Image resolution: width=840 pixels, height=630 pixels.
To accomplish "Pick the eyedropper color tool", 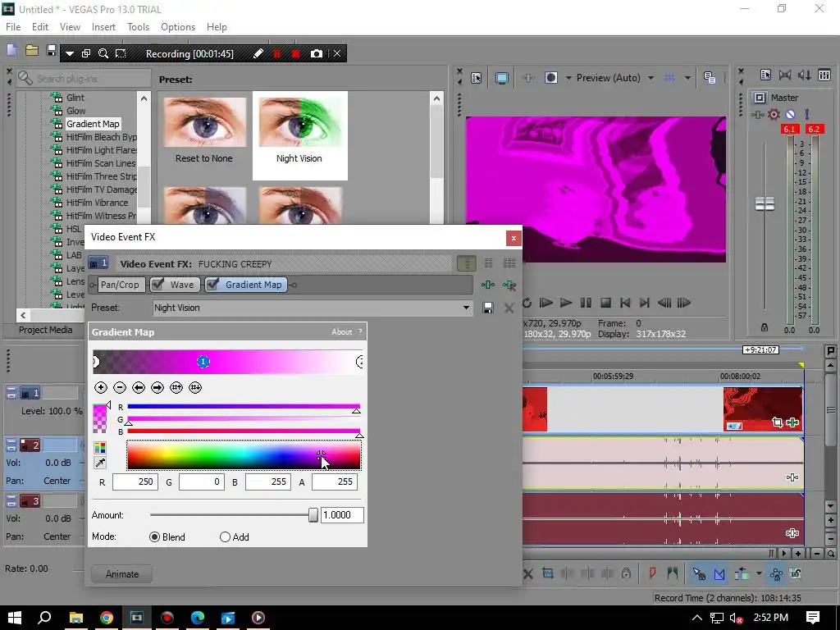I will coord(99,463).
